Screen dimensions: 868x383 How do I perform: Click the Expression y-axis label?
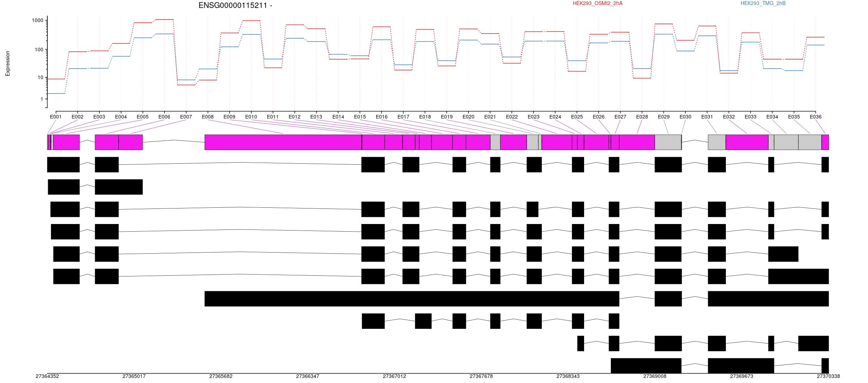click(x=8, y=64)
